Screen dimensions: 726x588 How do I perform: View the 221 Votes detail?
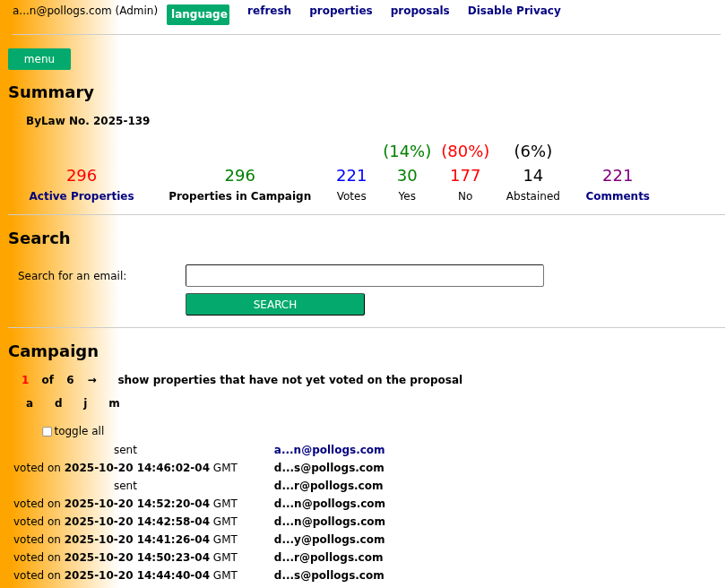coord(351,176)
